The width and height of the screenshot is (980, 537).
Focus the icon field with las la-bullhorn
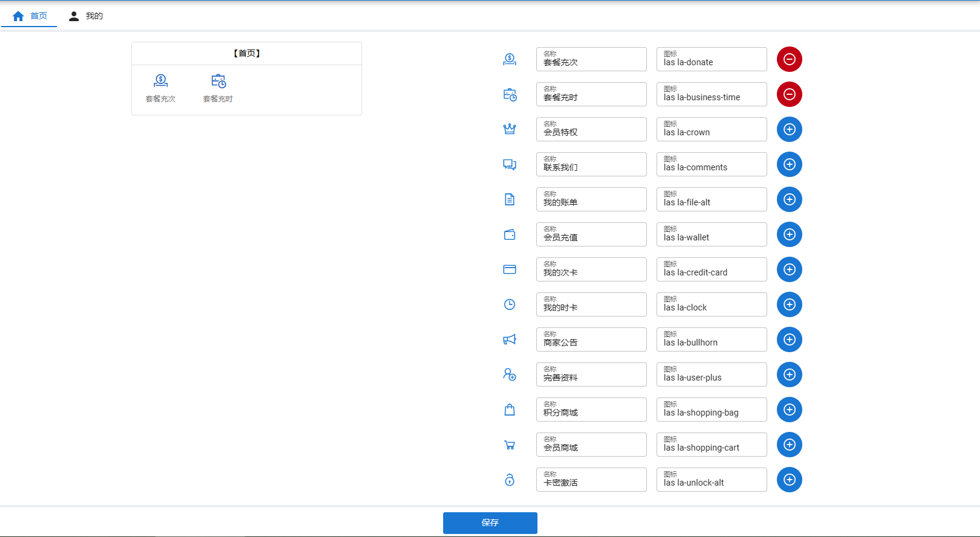[712, 339]
